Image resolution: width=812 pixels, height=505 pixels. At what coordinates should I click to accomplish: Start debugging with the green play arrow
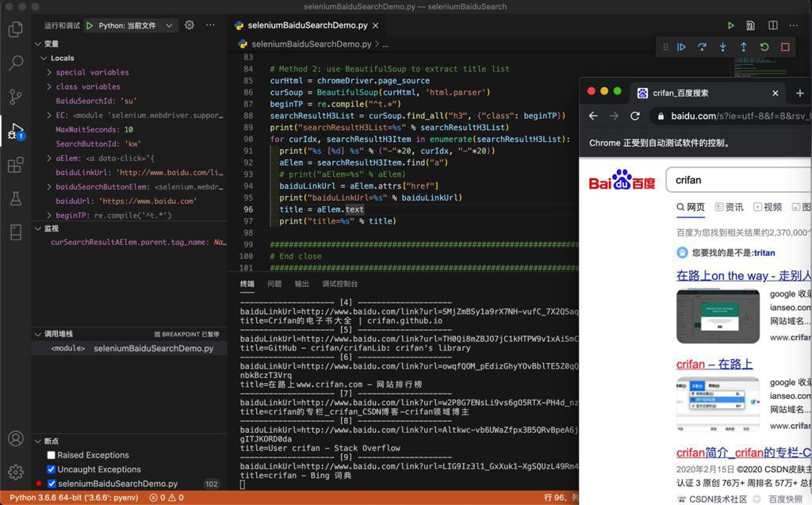click(90, 25)
